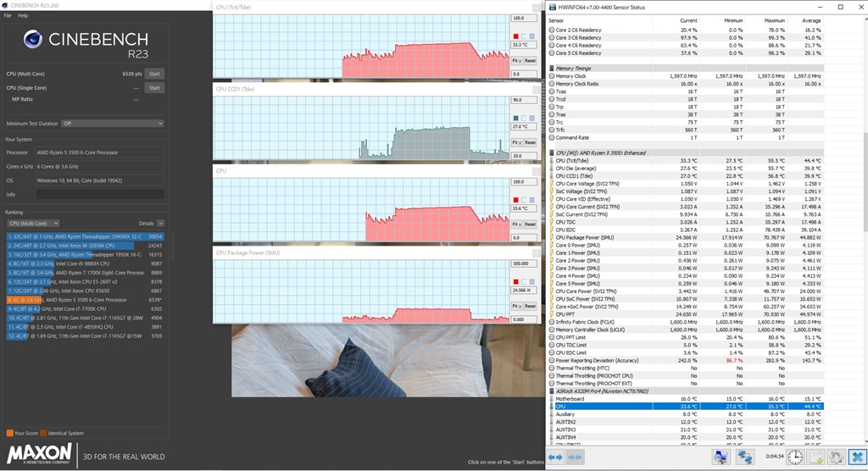Image resolution: width=868 pixels, height=471 pixels.
Task: Click Fit y in CPU CCD1 graph
Action: click(516, 142)
